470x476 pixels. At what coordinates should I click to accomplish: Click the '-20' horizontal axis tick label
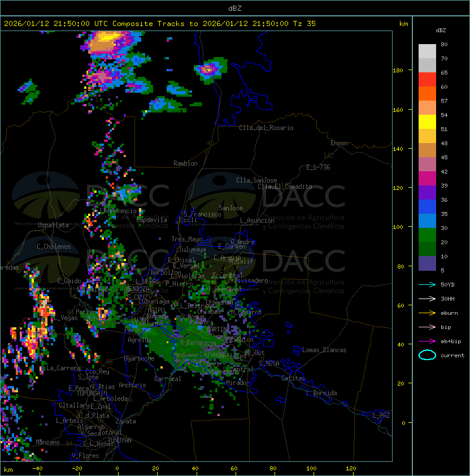pyautogui.click(x=77, y=469)
